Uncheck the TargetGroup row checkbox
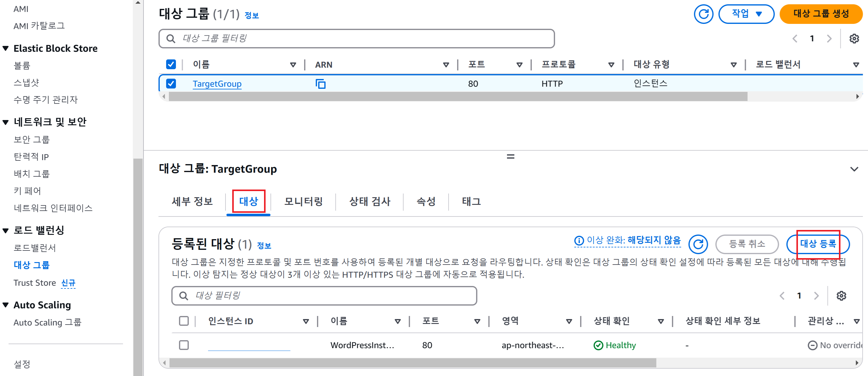The width and height of the screenshot is (868, 376). coord(171,84)
